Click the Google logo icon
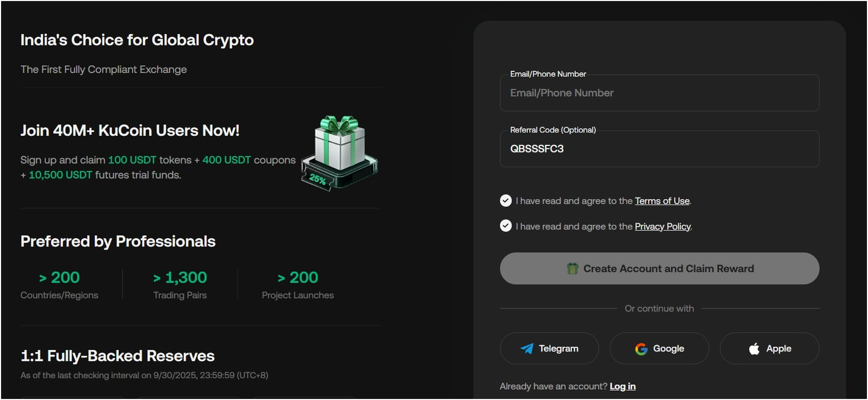 [641, 349]
